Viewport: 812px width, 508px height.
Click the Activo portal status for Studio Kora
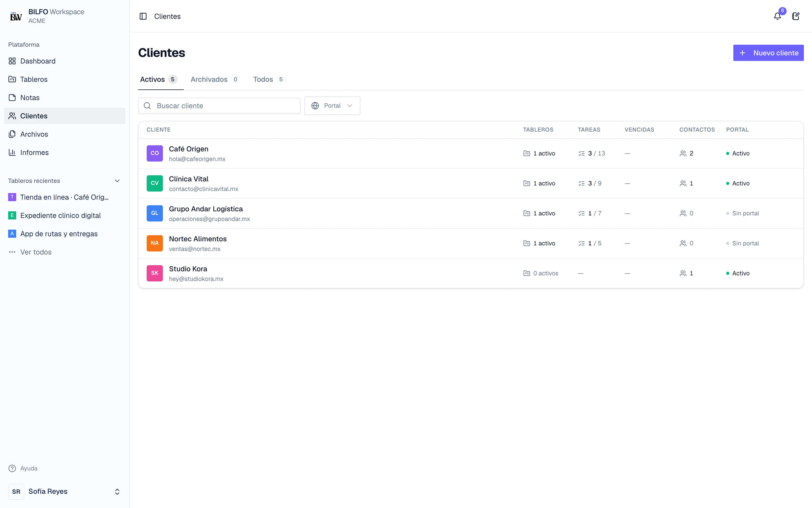737,274
